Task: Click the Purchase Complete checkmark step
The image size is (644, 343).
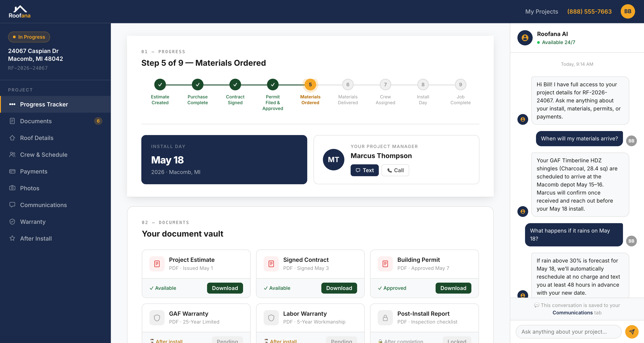Action: (197, 85)
